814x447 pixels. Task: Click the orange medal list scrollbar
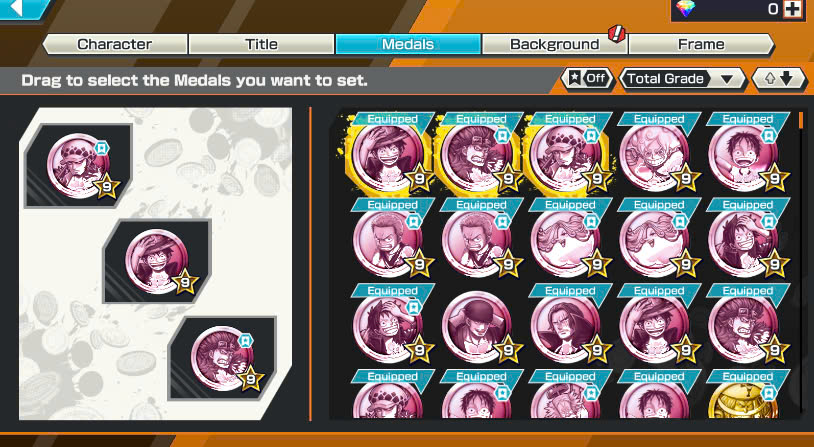801,120
